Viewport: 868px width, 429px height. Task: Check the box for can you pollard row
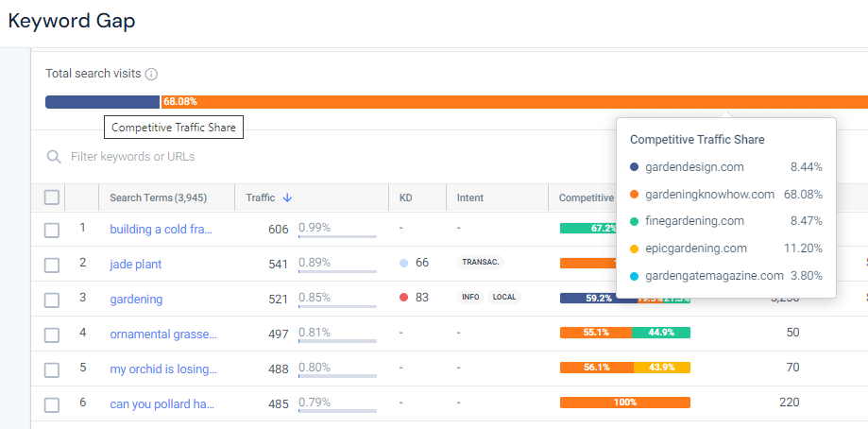pyautogui.click(x=52, y=404)
